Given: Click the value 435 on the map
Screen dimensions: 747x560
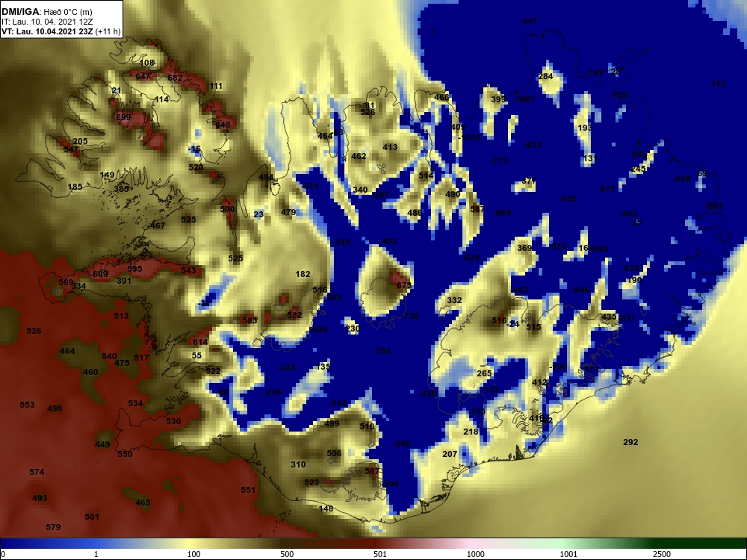Looking at the screenshot, I should 609,317.
